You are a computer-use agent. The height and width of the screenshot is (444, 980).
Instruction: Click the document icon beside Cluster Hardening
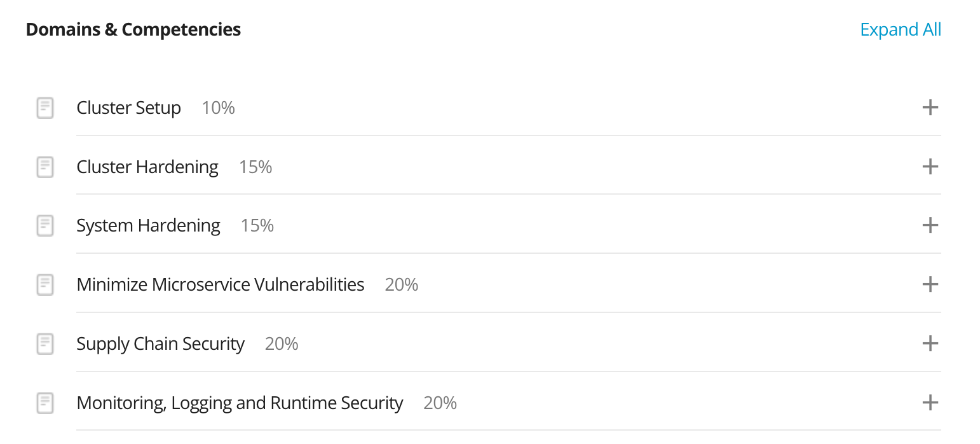45,167
